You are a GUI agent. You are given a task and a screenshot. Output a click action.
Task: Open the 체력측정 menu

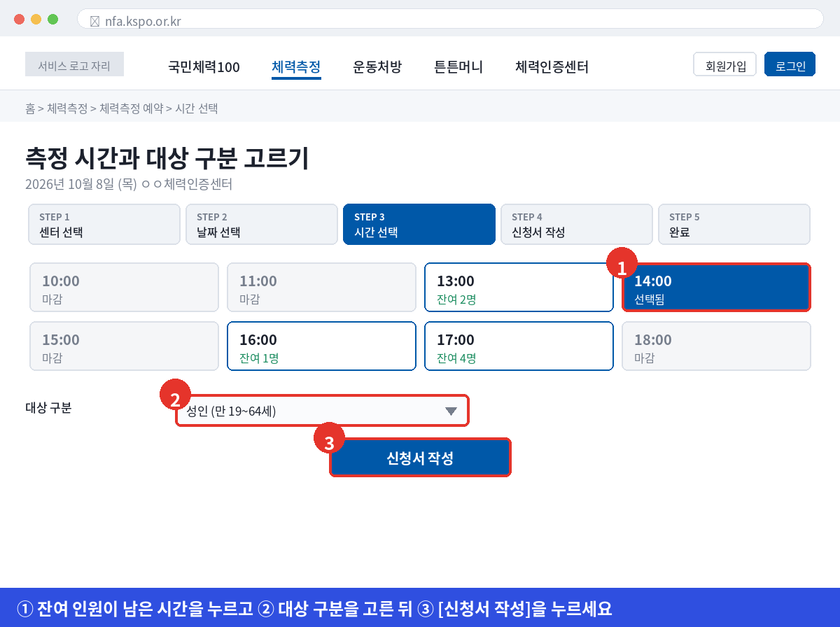[296, 67]
